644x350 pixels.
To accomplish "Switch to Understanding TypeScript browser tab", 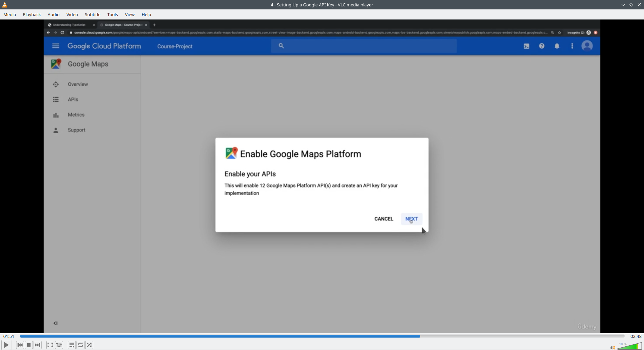I will (69, 25).
